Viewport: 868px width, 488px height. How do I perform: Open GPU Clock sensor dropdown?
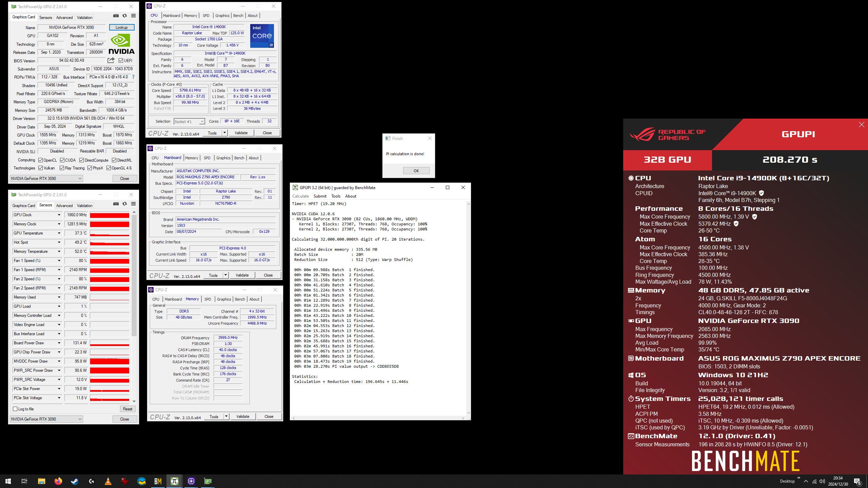click(x=59, y=215)
